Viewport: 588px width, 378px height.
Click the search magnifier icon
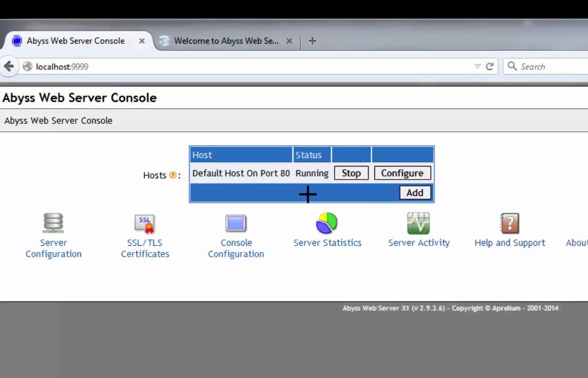click(x=512, y=66)
